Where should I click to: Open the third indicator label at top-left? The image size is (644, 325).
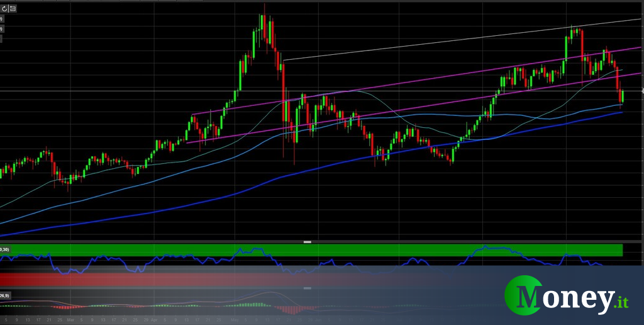[1, 38]
